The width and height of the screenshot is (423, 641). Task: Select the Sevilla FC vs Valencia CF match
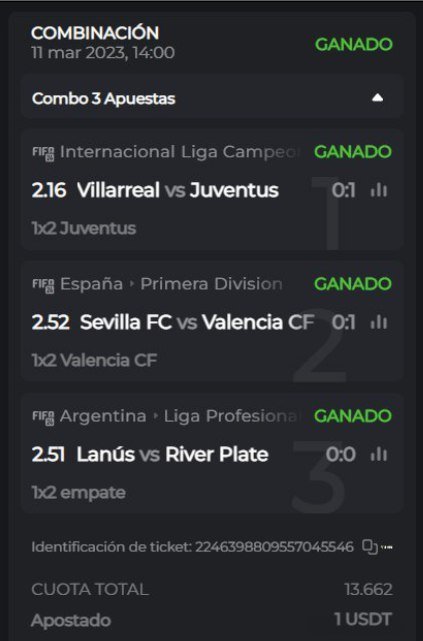click(197, 323)
